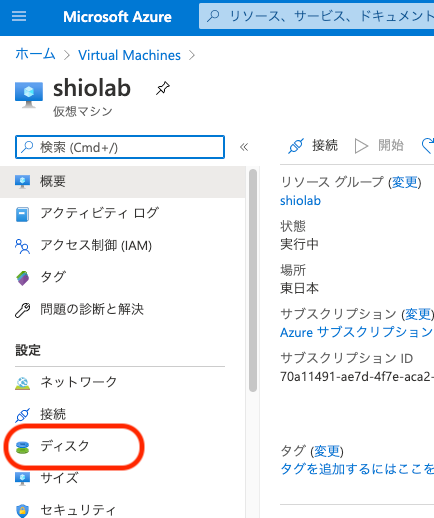434x518 pixels.
Task: Click the Azure サブスクリプション link
Action: tap(357, 332)
